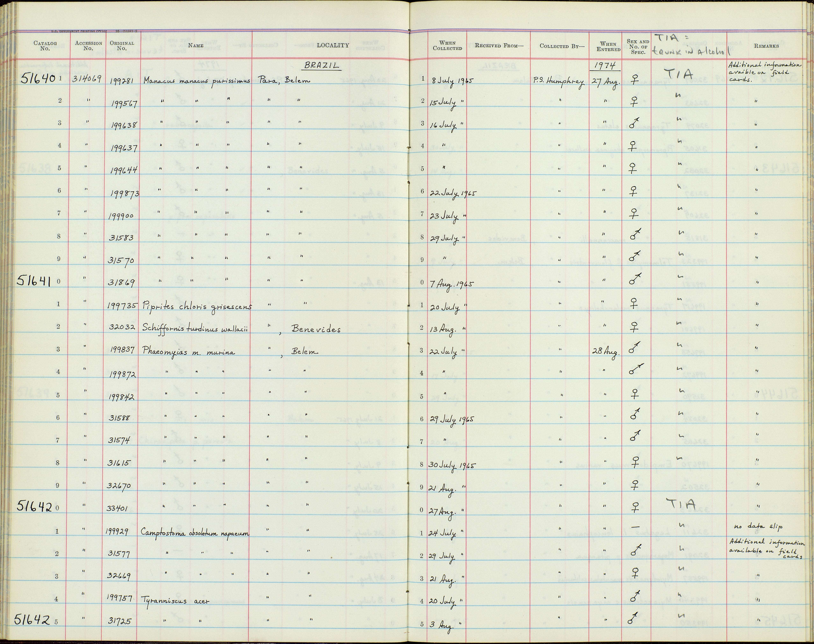Image resolution: width=814 pixels, height=644 pixels.
Task: Click the female symbol in row 199735
Action: (x=634, y=303)
